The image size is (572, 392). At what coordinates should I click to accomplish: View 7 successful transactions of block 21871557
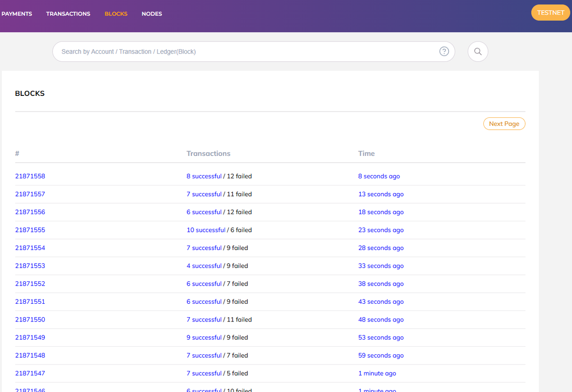click(204, 194)
